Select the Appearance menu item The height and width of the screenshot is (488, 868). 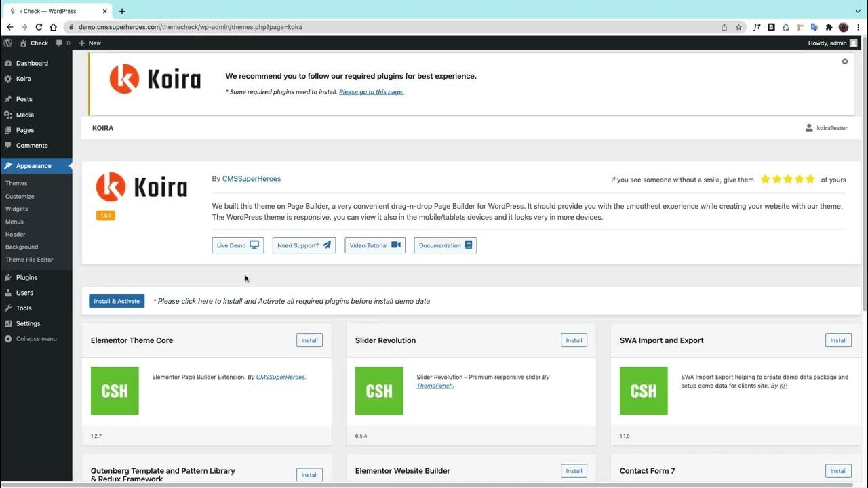point(36,165)
